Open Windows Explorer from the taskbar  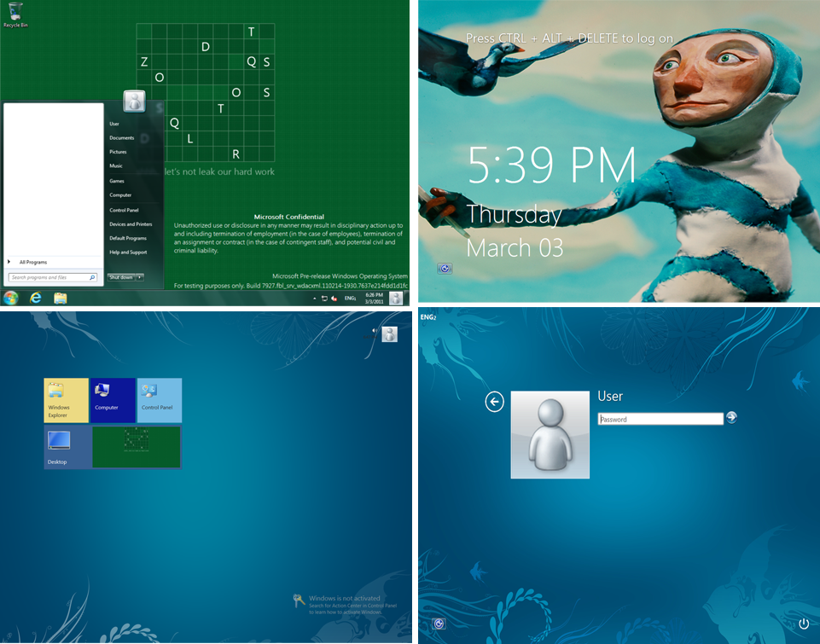click(x=60, y=298)
